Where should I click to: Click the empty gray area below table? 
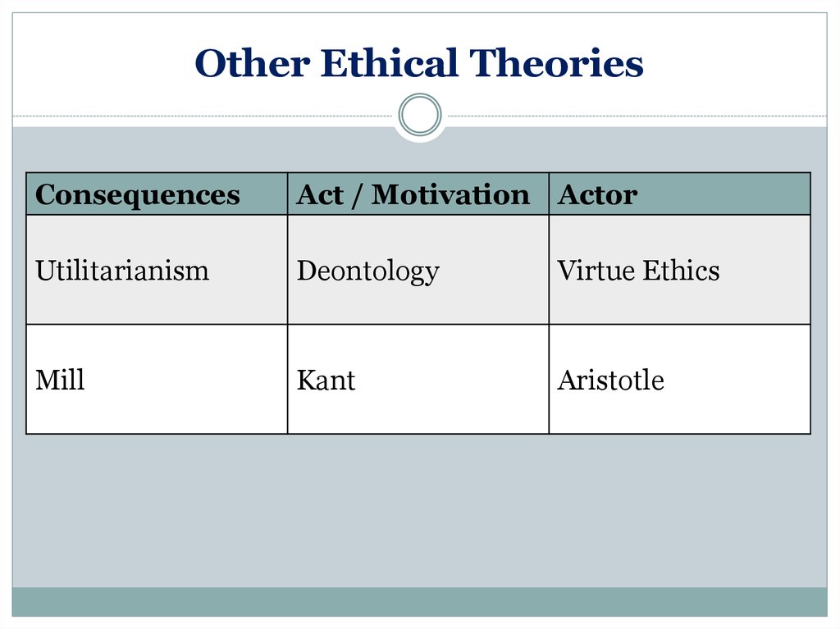420,509
